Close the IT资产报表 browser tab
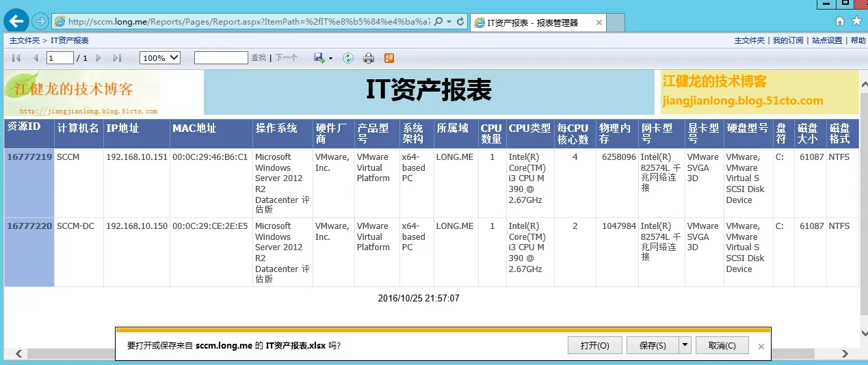Image resolution: width=868 pixels, height=365 pixels. pos(599,23)
